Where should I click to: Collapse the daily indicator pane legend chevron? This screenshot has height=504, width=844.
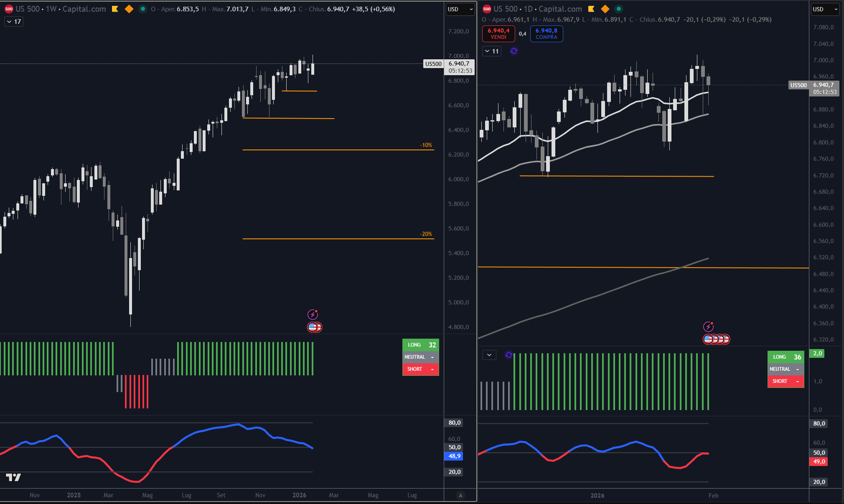pos(489,355)
